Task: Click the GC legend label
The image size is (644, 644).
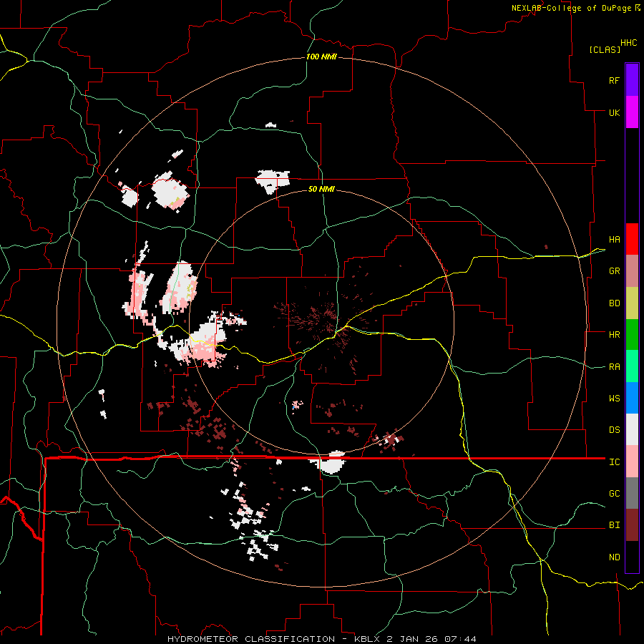Action: pyautogui.click(x=614, y=494)
